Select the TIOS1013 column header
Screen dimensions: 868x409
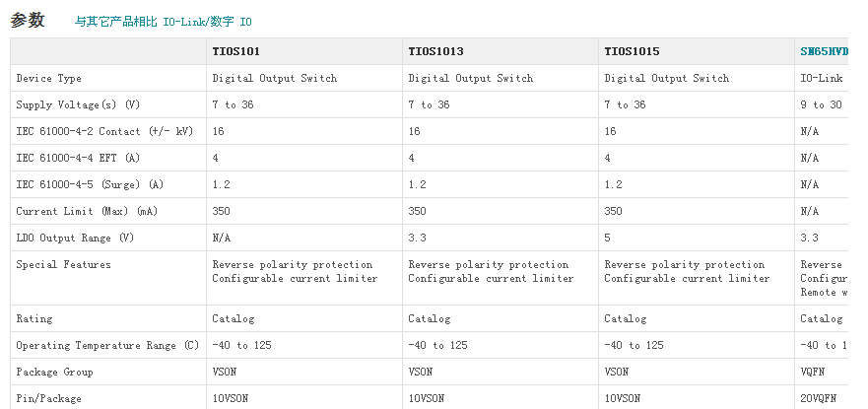435,51
